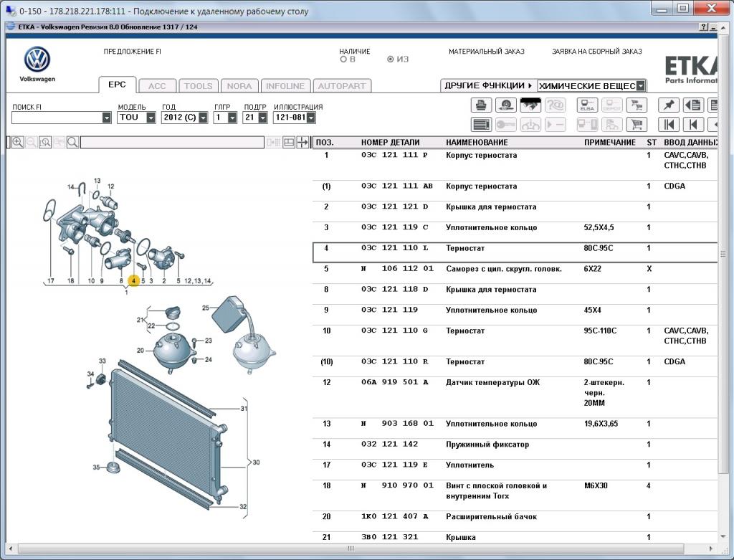Screen dimensions: 734x560
Task: Click the plain magnifier search icon
Action: coord(72,143)
